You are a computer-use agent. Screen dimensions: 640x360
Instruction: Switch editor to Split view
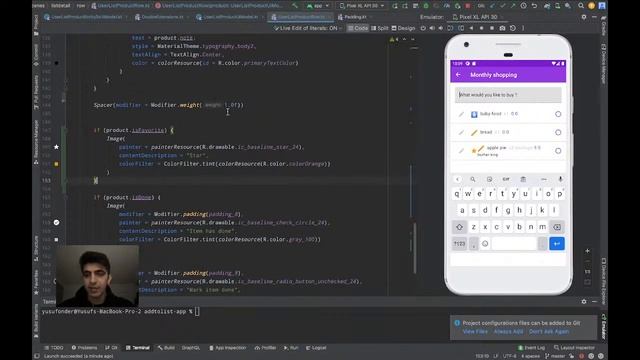[x=380, y=28]
